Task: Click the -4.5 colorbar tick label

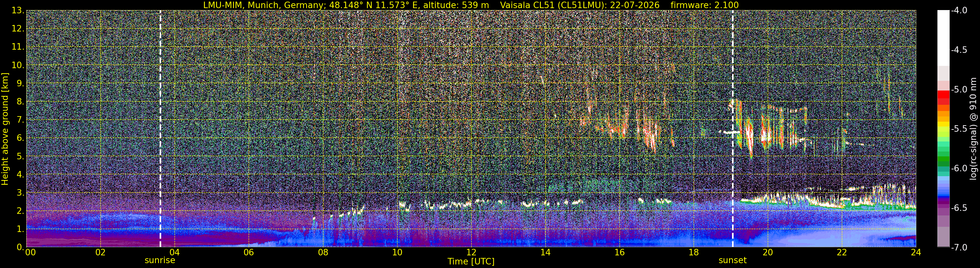Action: click(959, 50)
